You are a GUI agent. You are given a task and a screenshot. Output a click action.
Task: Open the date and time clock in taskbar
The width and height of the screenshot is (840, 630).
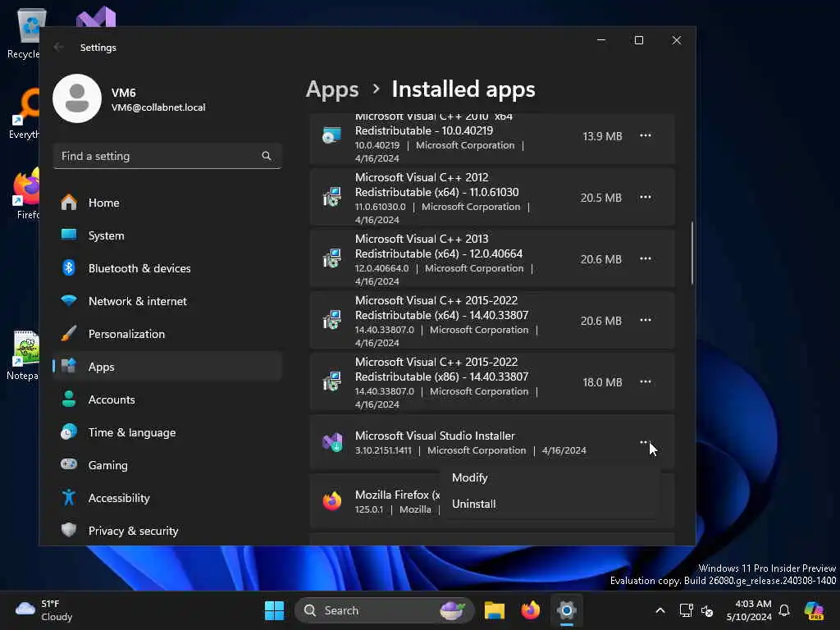(748, 610)
